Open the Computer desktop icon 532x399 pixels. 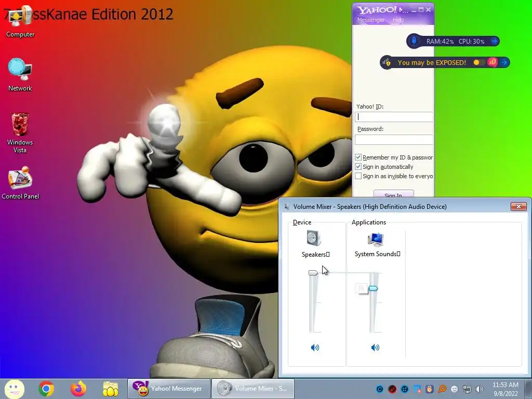pos(20,21)
